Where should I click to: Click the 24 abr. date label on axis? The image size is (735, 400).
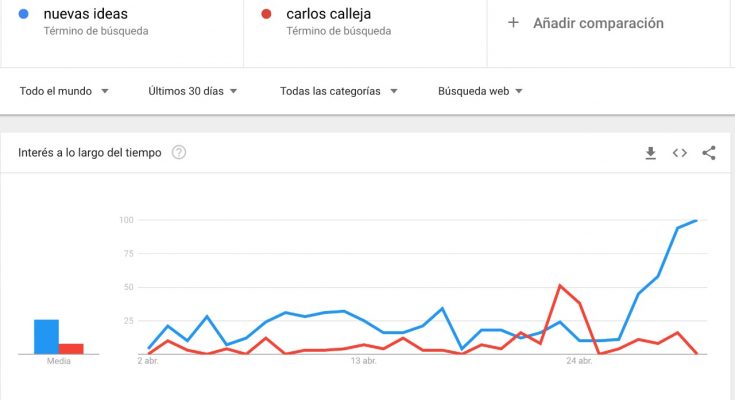pyautogui.click(x=579, y=361)
